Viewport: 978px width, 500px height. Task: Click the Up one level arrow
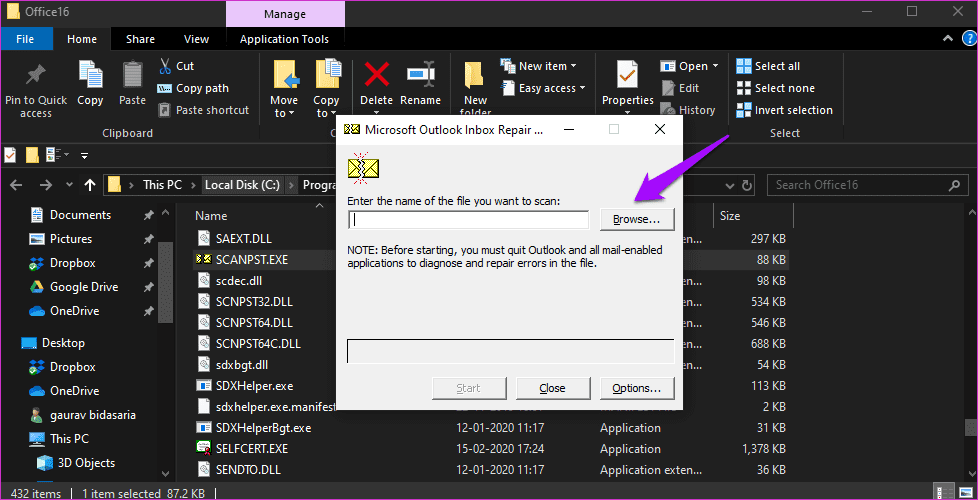[x=90, y=185]
